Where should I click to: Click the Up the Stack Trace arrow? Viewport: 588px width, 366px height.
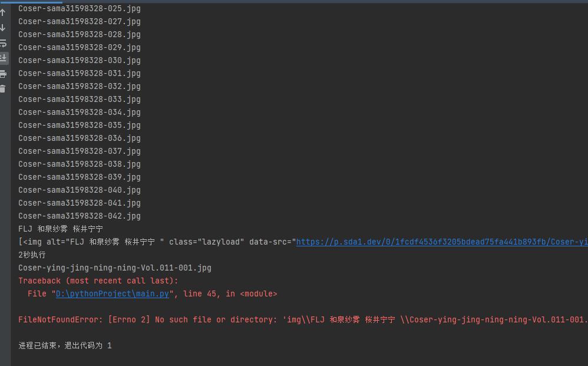tap(4, 12)
